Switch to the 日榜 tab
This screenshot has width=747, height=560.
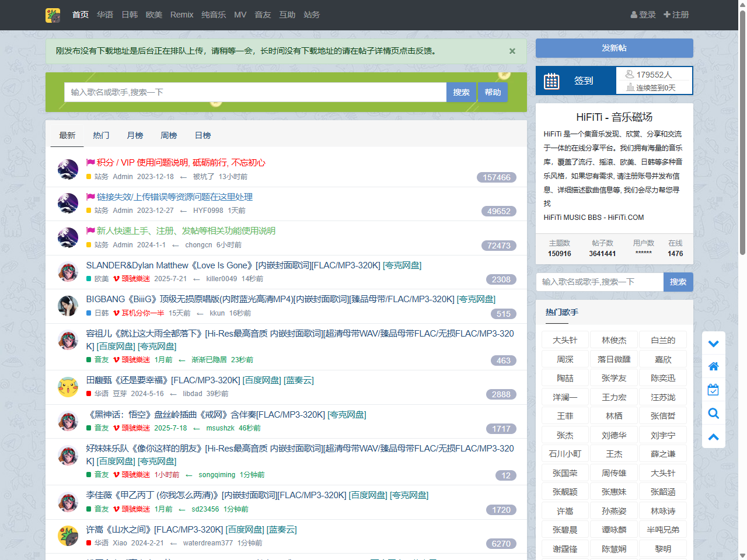click(203, 135)
